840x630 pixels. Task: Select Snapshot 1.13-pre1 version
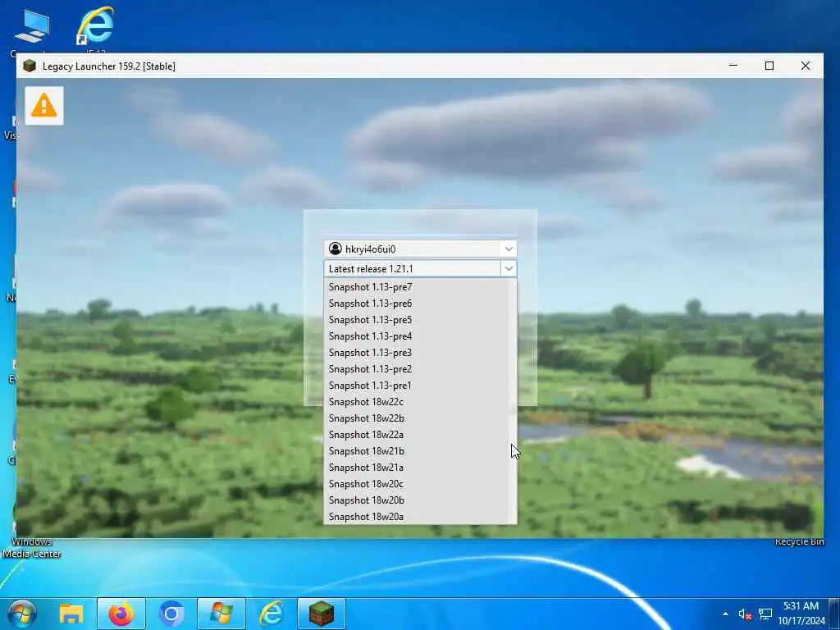[416, 386]
